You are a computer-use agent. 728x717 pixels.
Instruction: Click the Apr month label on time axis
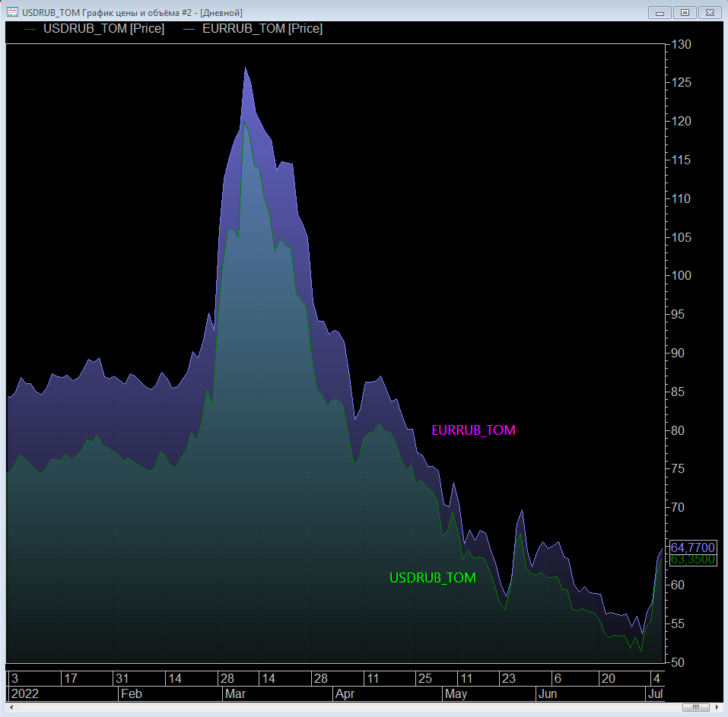click(x=345, y=693)
